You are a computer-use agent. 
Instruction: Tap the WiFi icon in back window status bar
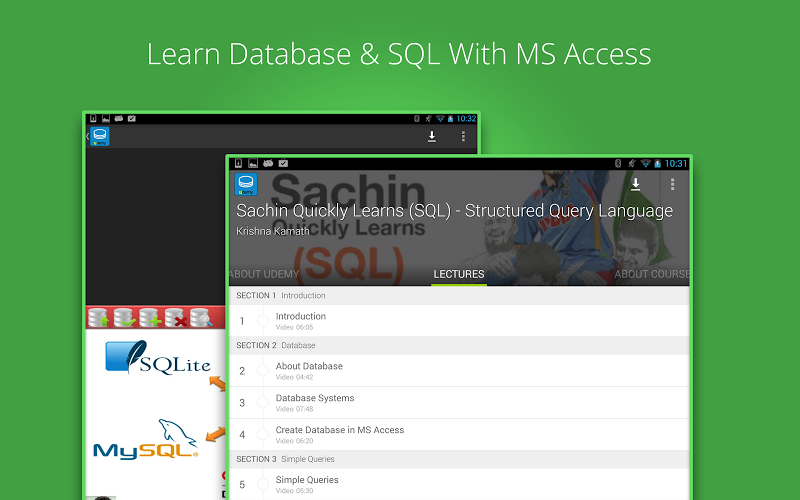click(440, 118)
